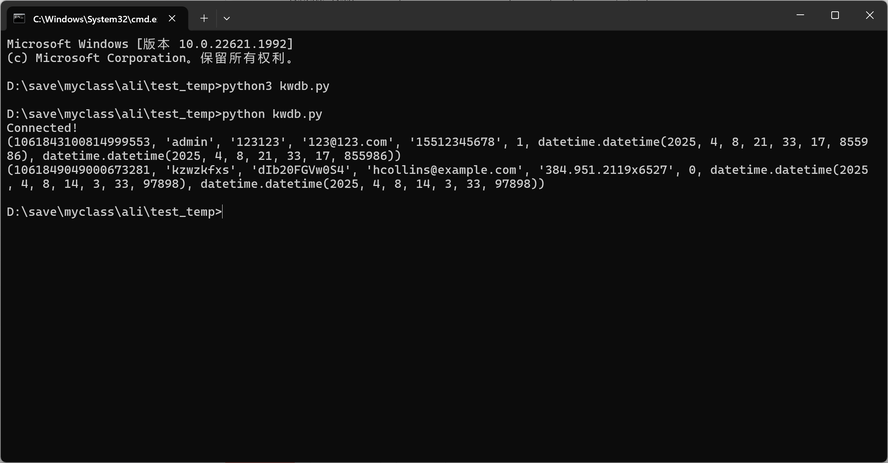
Task: Click the phone number 15512345678
Action: [x=455, y=142]
